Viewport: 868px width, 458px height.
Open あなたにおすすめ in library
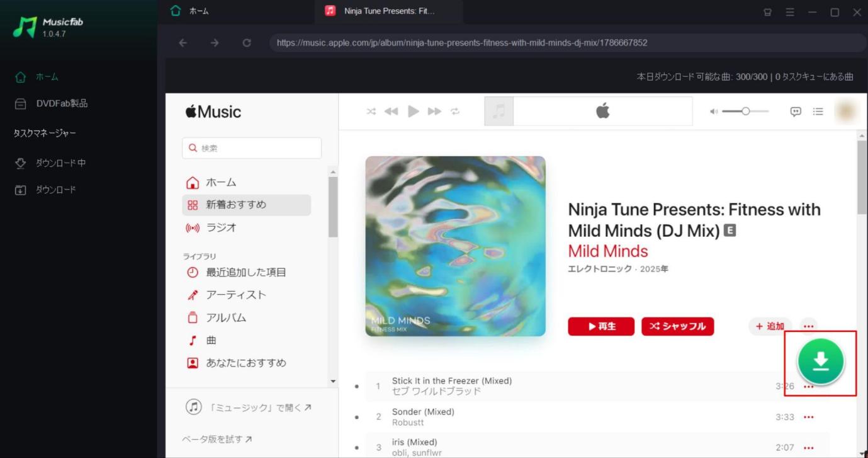click(x=246, y=363)
